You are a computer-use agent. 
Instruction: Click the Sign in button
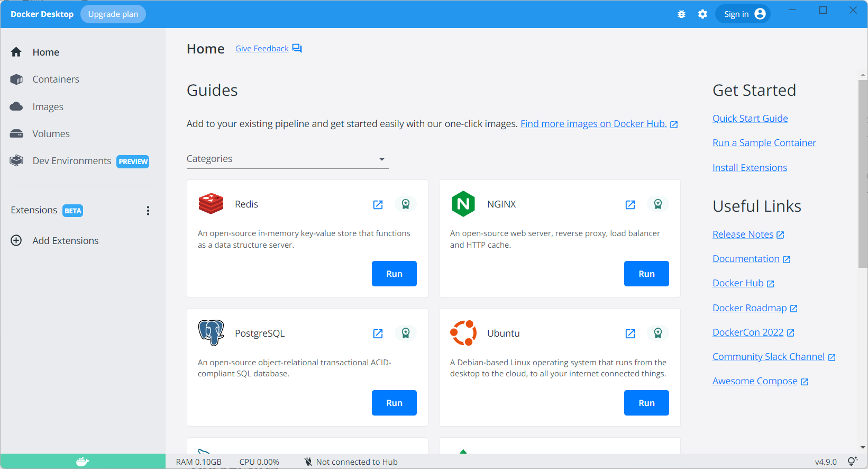pos(743,14)
